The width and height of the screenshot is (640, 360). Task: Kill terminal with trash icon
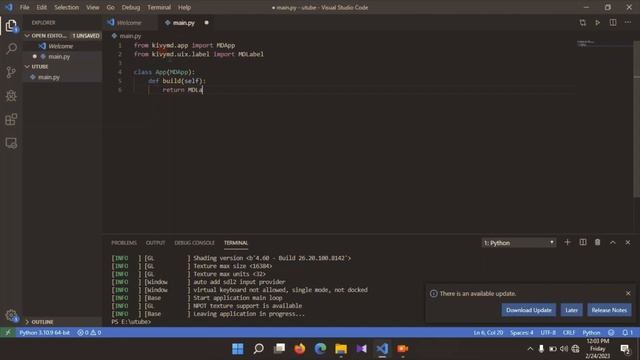(x=598, y=242)
